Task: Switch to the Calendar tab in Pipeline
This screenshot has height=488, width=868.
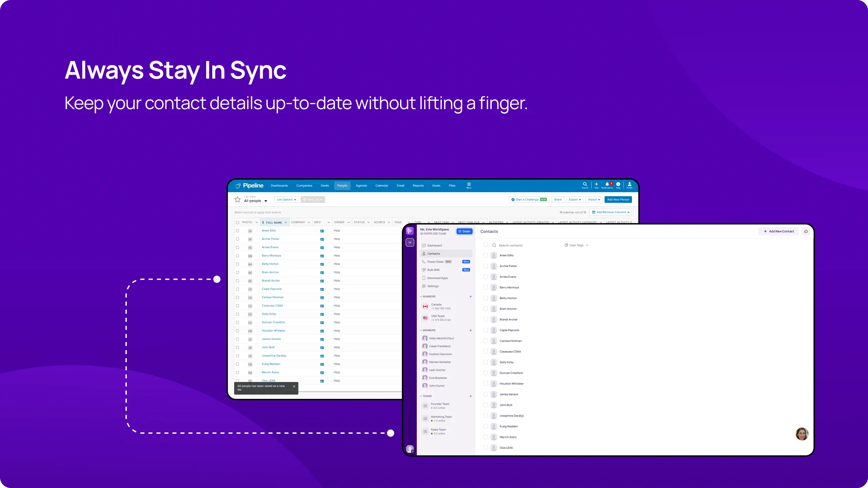Action: 381,186
